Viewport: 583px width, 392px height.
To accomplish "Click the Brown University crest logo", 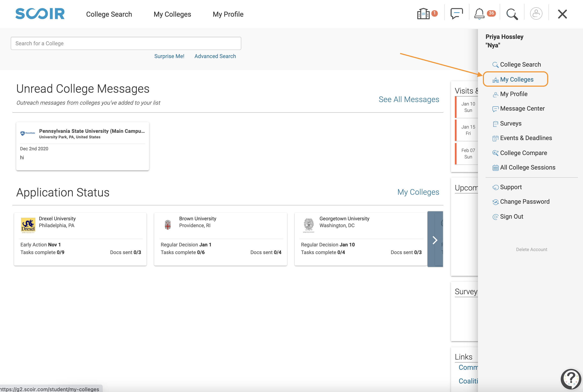I will pos(168,225).
